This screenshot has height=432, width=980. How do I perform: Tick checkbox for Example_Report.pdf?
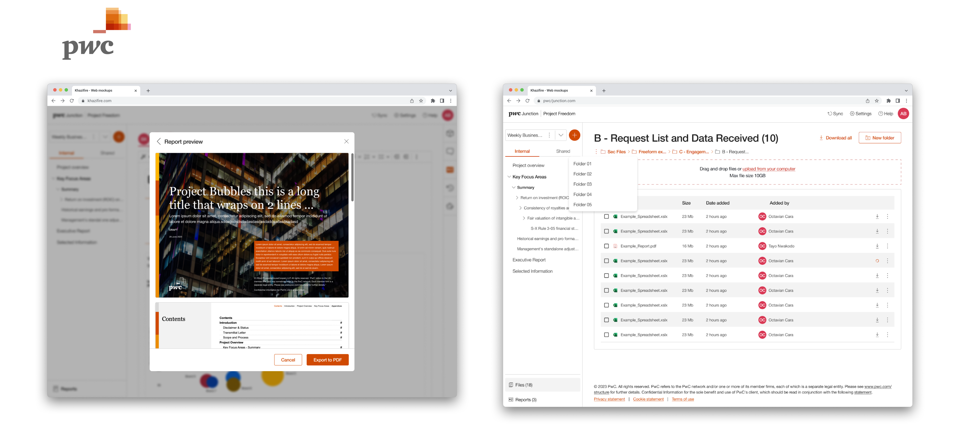point(606,246)
